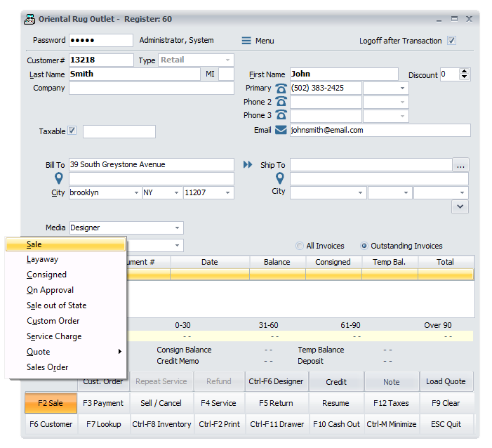This screenshot has width=492, height=448.
Task: Click the Ship To map pin icon
Action: 279,178
